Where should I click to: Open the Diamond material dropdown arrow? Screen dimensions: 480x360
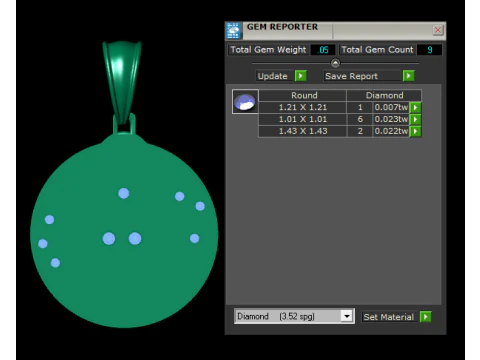[x=347, y=316]
